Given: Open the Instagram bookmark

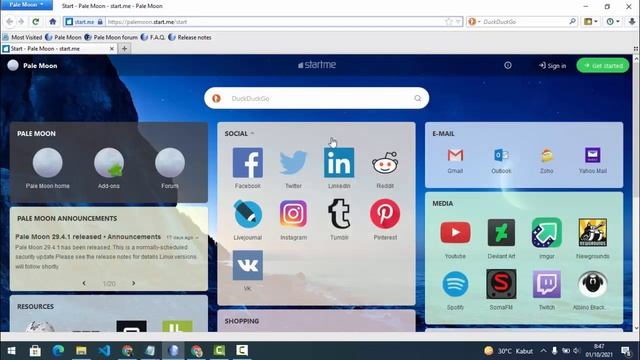Looking at the screenshot, I should [293, 213].
